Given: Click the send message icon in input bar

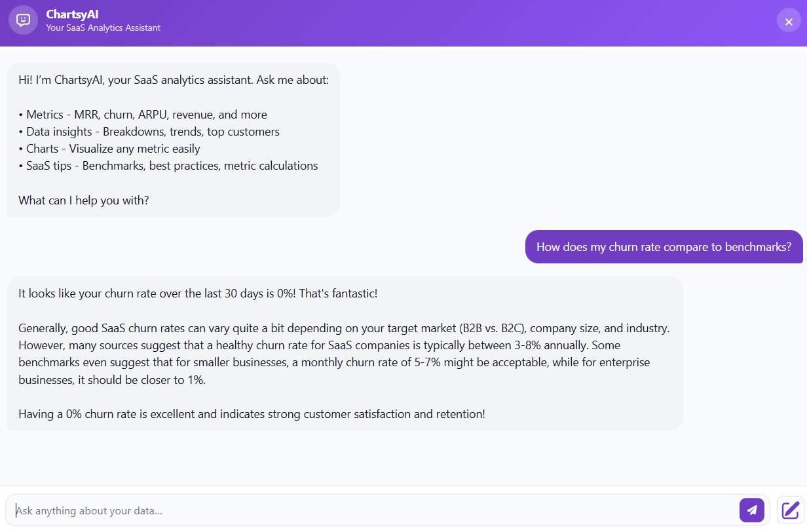Looking at the screenshot, I should [751, 510].
